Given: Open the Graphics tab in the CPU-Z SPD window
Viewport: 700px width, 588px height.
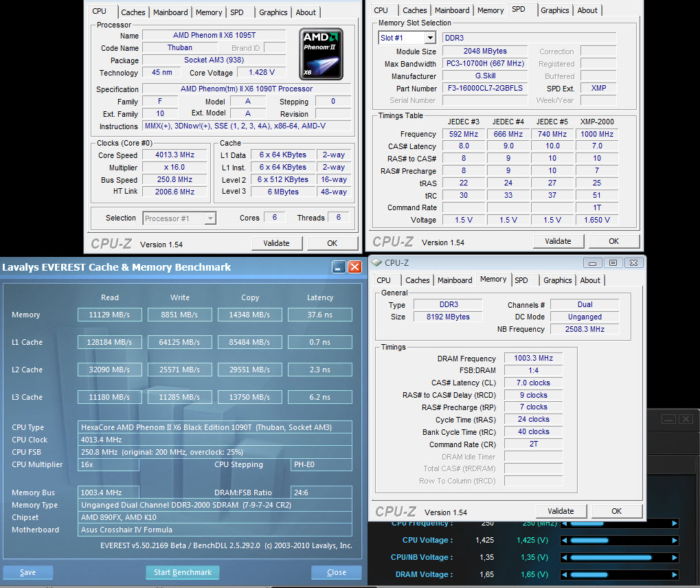Looking at the screenshot, I should (x=555, y=10).
